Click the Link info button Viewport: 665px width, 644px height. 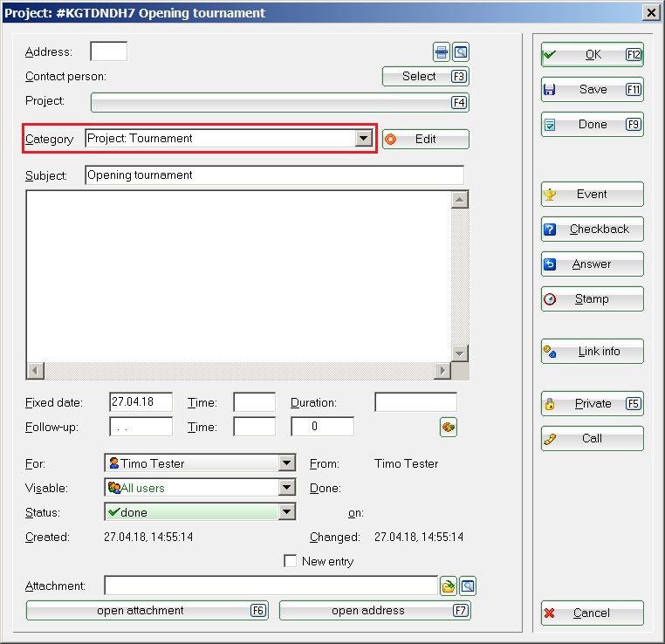[x=592, y=352]
